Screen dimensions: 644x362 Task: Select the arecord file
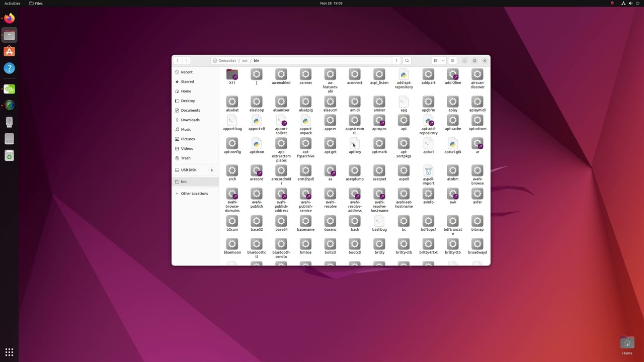tap(257, 173)
